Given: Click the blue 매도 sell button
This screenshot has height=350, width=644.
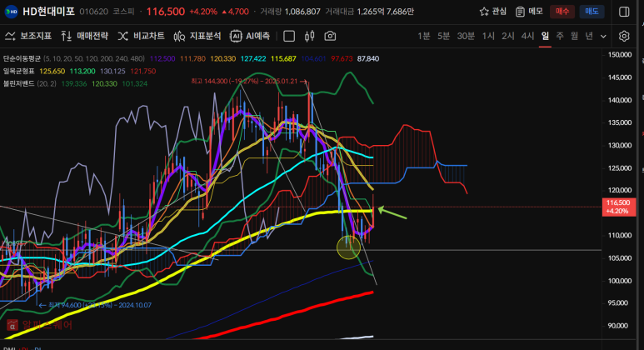Looking at the screenshot, I should [592, 12].
